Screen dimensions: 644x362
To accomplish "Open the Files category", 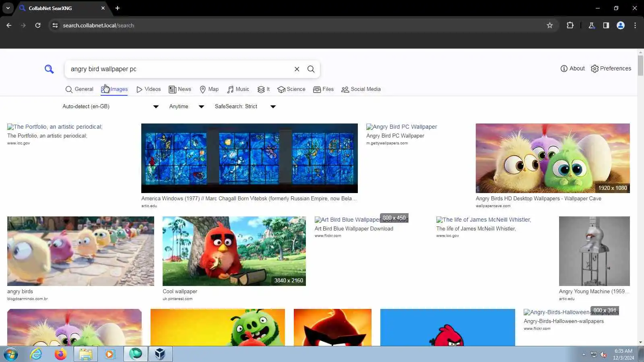I will [324, 89].
